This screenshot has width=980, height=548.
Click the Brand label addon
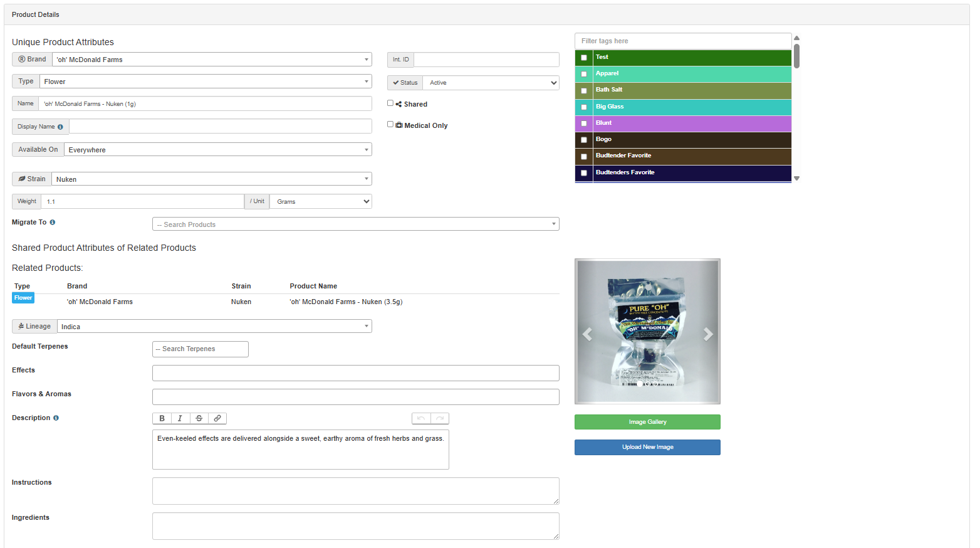point(32,59)
